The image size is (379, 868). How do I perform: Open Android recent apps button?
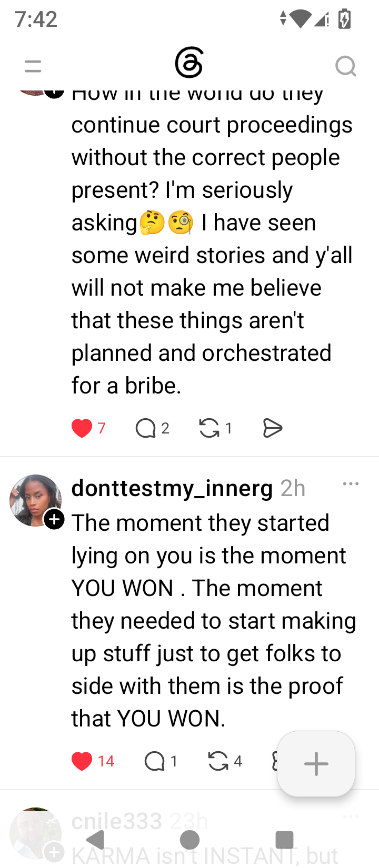pos(284,840)
